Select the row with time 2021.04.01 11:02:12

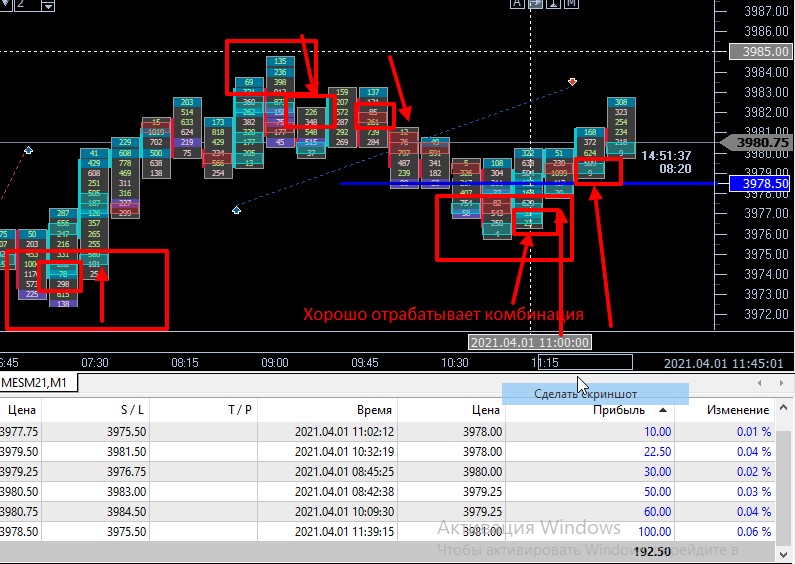pyautogui.click(x=387, y=432)
